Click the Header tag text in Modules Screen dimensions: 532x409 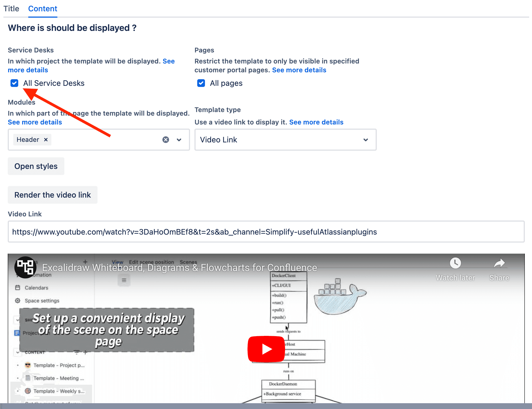pyautogui.click(x=28, y=140)
